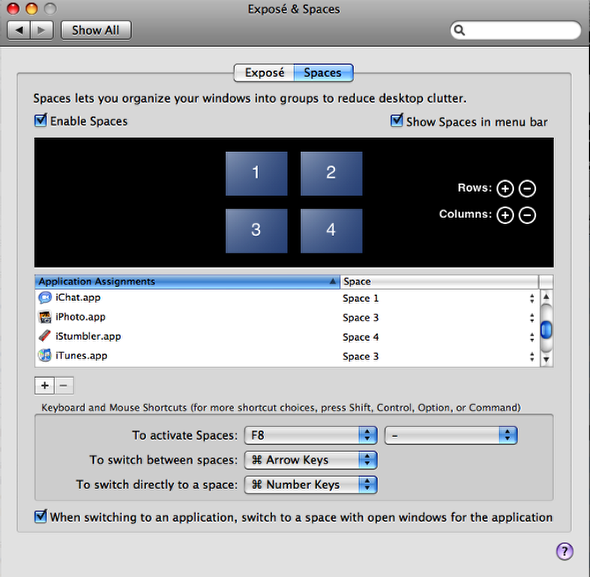
Task: Add a row with the Rows plus icon
Action: tap(505, 189)
